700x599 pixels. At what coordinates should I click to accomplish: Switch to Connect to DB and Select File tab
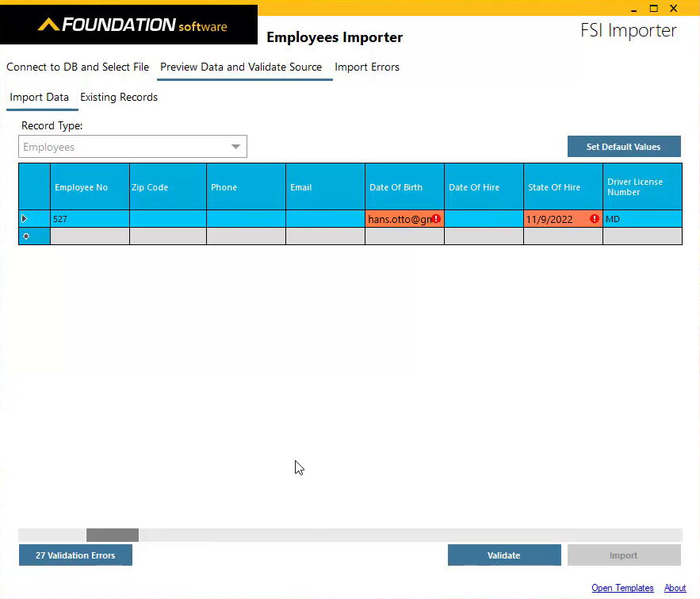coord(78,67)
